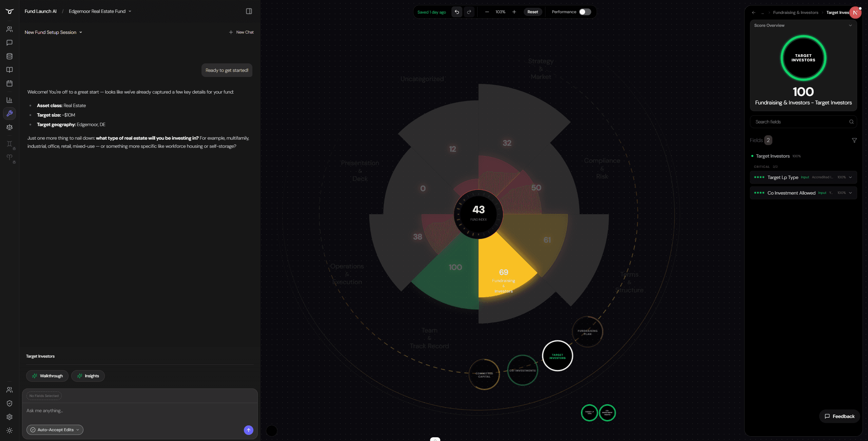Click the filter funnel icon
Viewport: 868px width, 441px height.
[x=854, y=140]
